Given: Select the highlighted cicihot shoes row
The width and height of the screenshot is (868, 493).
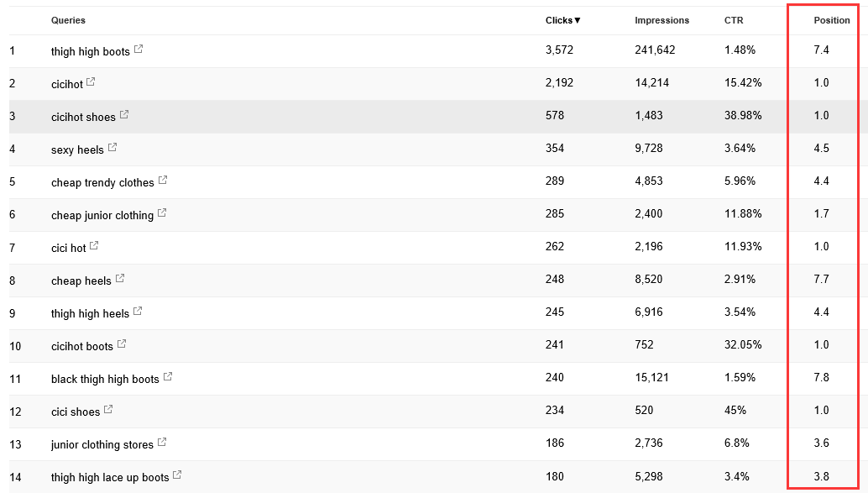Looking at the screenshot, I should [433, 117].
